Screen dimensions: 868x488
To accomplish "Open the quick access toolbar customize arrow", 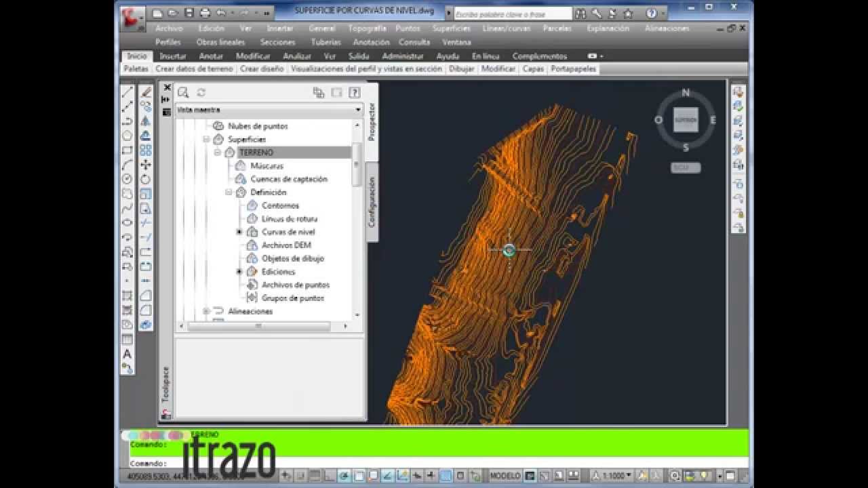I will [267, 14].
